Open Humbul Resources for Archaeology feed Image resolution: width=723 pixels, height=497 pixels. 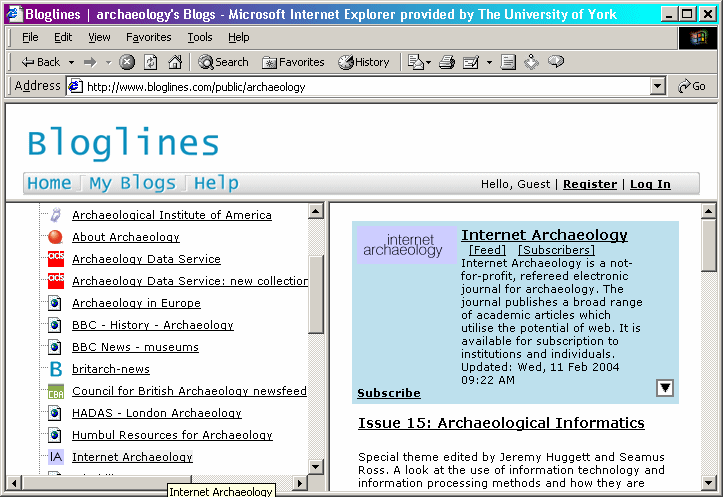click(x=172, y=435)
